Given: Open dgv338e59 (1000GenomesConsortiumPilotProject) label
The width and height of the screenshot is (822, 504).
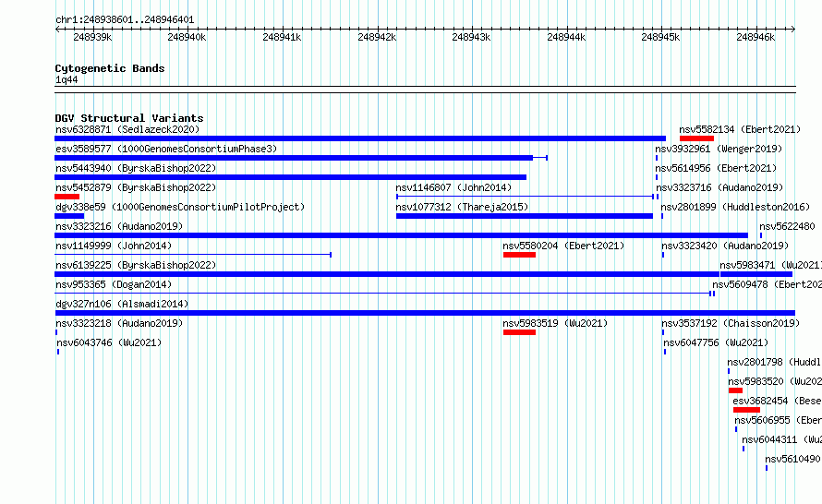Looking at the screenshot, I should point(180,207).
